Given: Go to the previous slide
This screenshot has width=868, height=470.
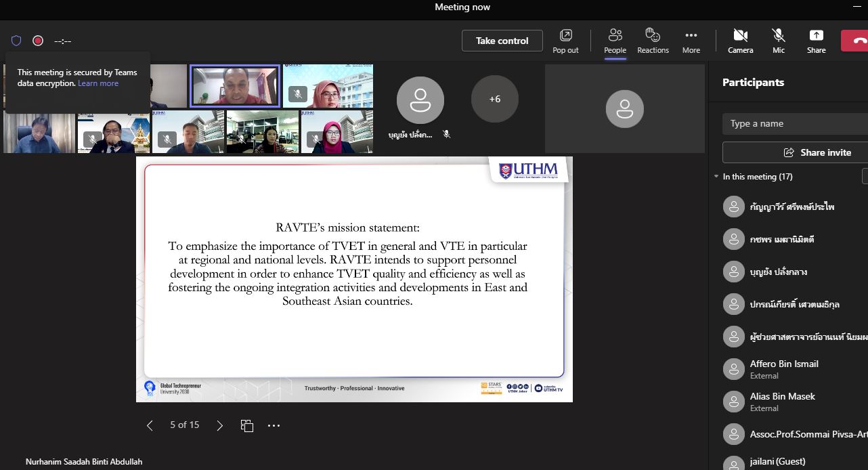Looking at the screenshot, I should [x=150, y=425].
